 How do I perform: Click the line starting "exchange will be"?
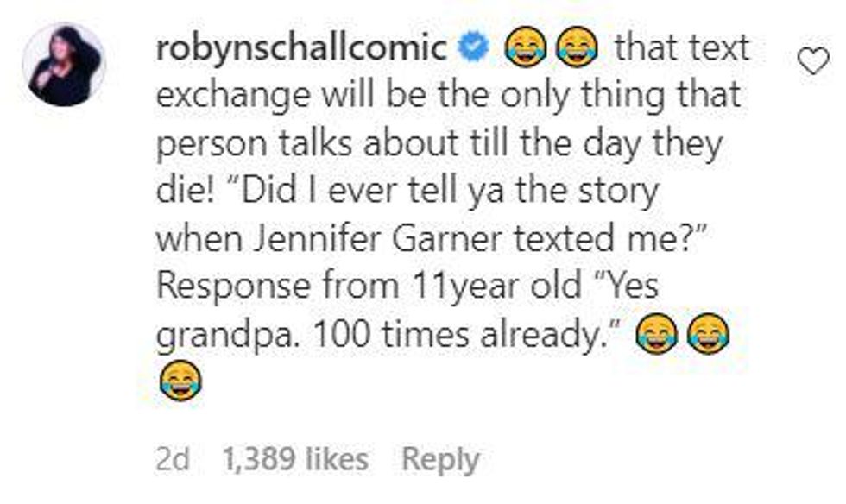[x=447, y=96]
